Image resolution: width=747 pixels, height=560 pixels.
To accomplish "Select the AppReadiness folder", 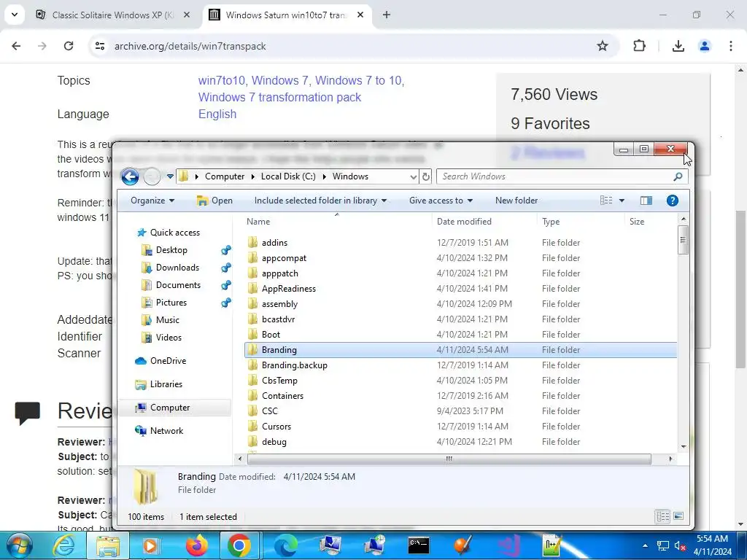I will pyautogui.click(x=460, y=289).
